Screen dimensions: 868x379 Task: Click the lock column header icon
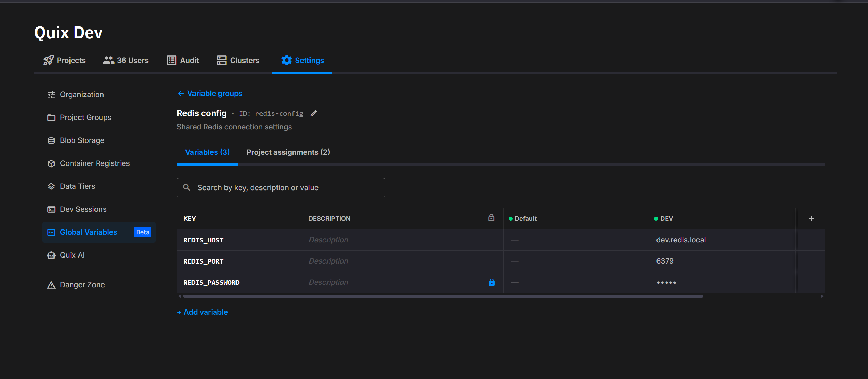[x=491, y=218]
